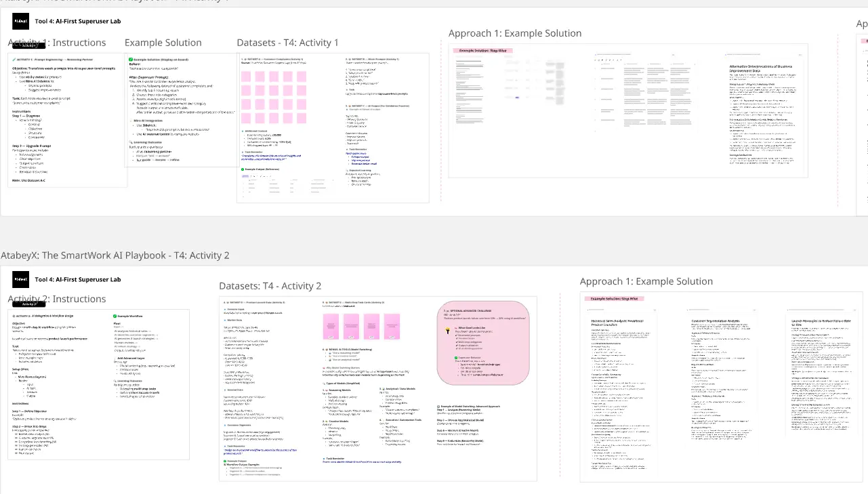Image resolution: width=868 pixels, height=494 pixels.
Task: Click 'Approach 1: Example Solution' heading in top frame
Action: point(515,33)
